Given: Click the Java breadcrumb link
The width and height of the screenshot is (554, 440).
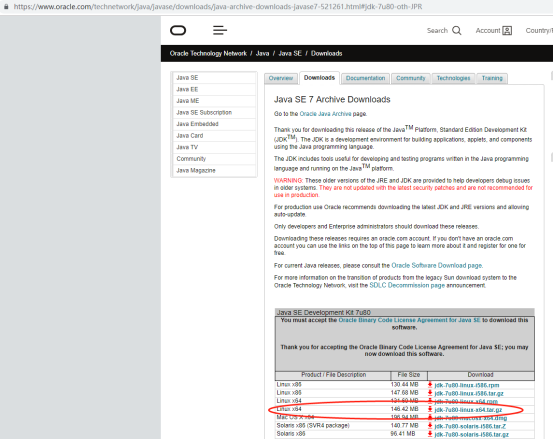Looking at the screenshot, I should point(262,53).
